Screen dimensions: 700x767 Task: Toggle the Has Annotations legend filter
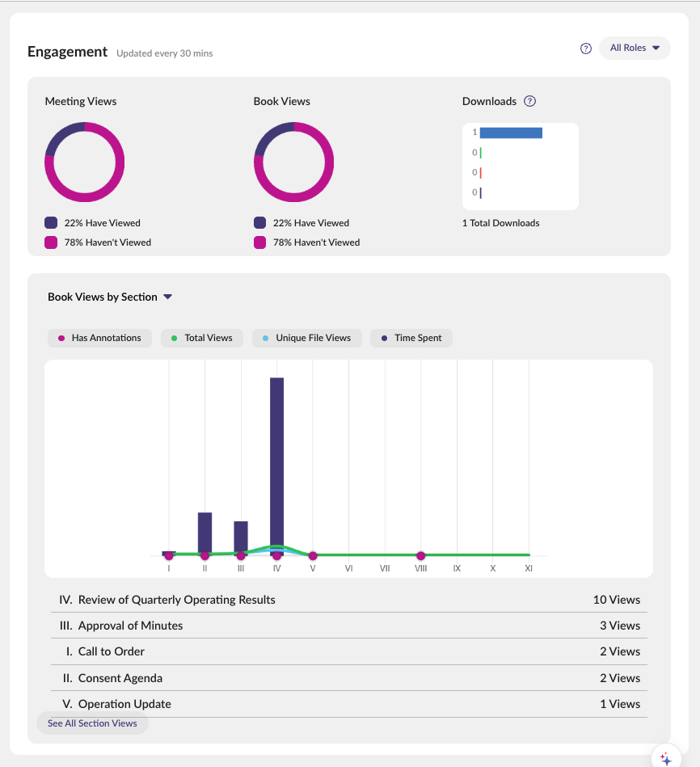[99, 338]
